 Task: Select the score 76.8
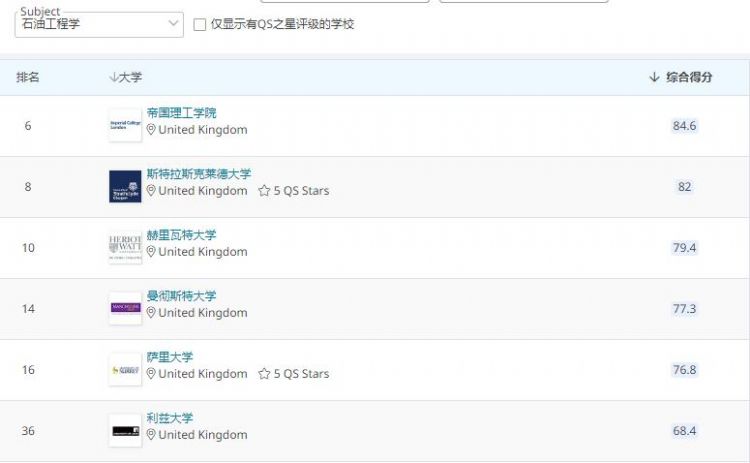[684, 370]
